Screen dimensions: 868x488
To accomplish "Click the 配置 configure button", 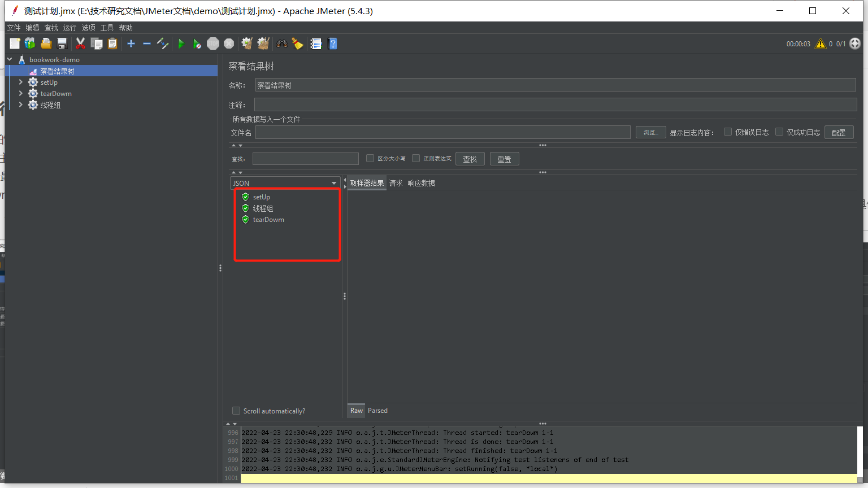I will tap(839, 132).
